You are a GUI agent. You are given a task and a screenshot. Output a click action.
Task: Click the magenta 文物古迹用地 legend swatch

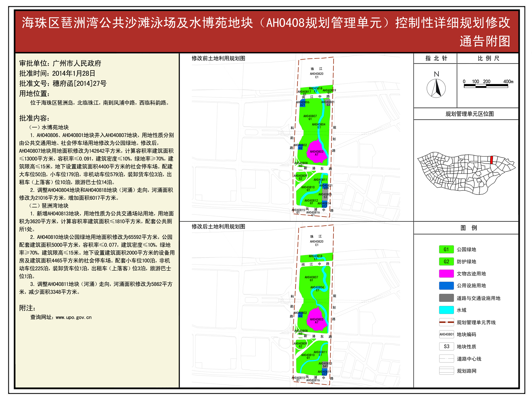446,273
